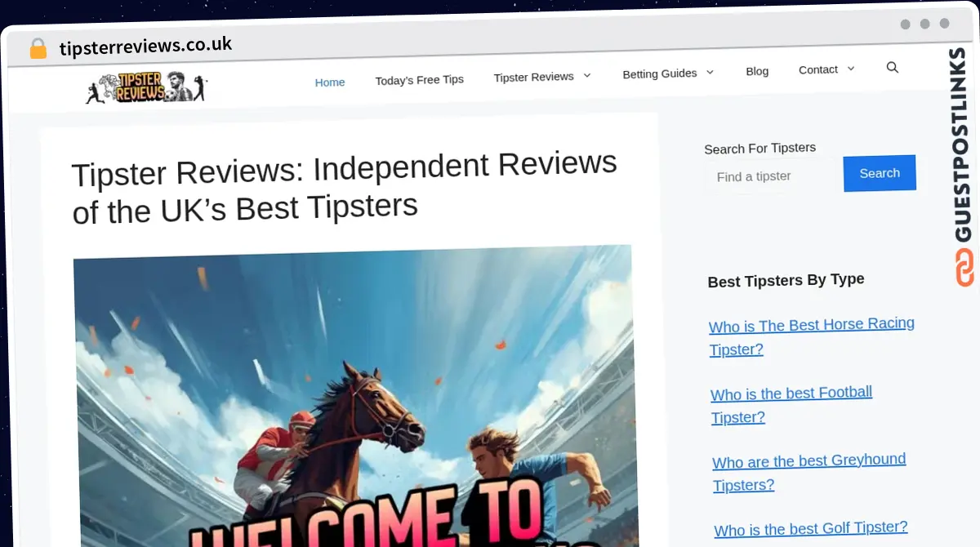
Task: Expand the Tipster Reviews menu chevron
Action: [586, 76]
